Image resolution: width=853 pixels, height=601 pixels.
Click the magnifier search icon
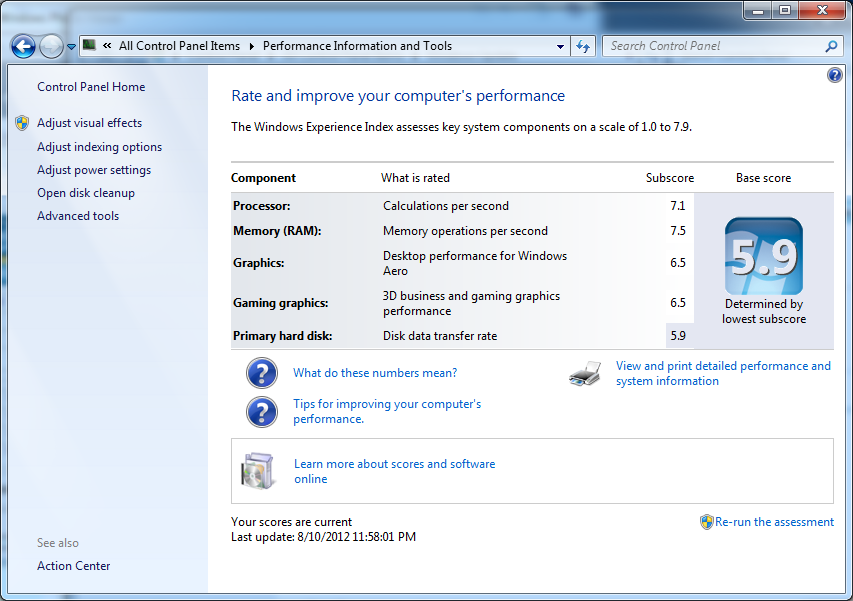[x=831, y=46]
